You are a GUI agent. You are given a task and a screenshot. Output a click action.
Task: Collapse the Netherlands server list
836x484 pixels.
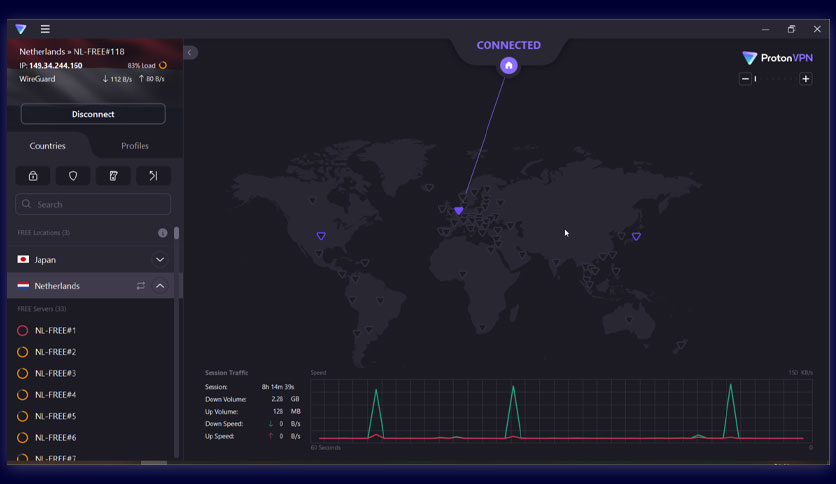tap(159, 286)
